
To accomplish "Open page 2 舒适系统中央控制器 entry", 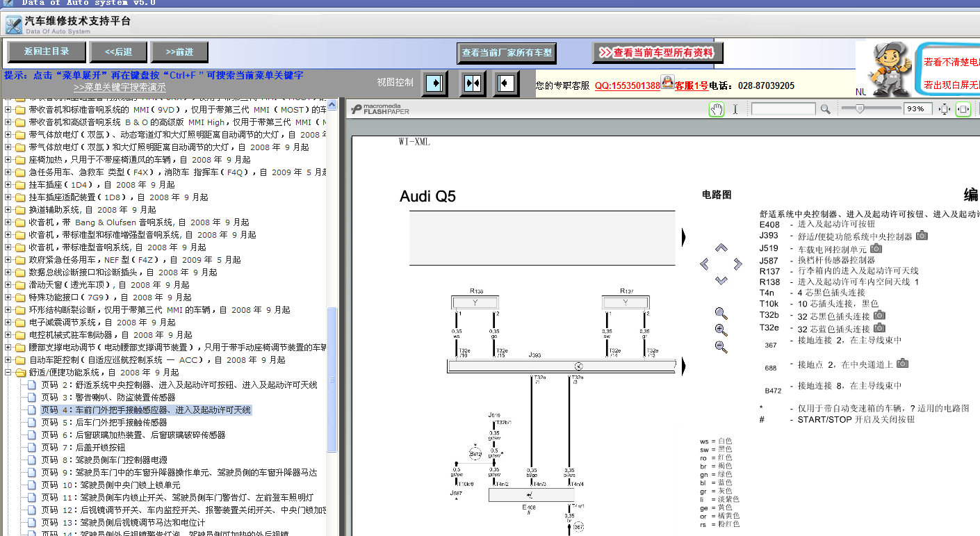I will (x=179, y=385).
